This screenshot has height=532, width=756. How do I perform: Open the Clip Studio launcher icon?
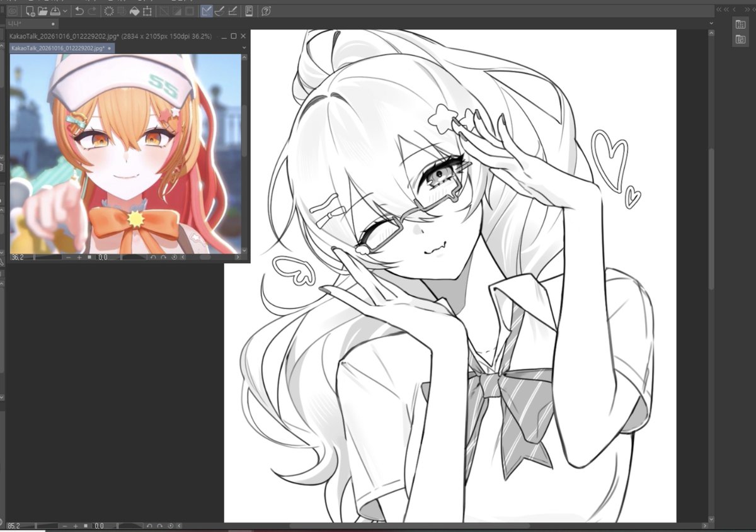[x=13, y=11]
